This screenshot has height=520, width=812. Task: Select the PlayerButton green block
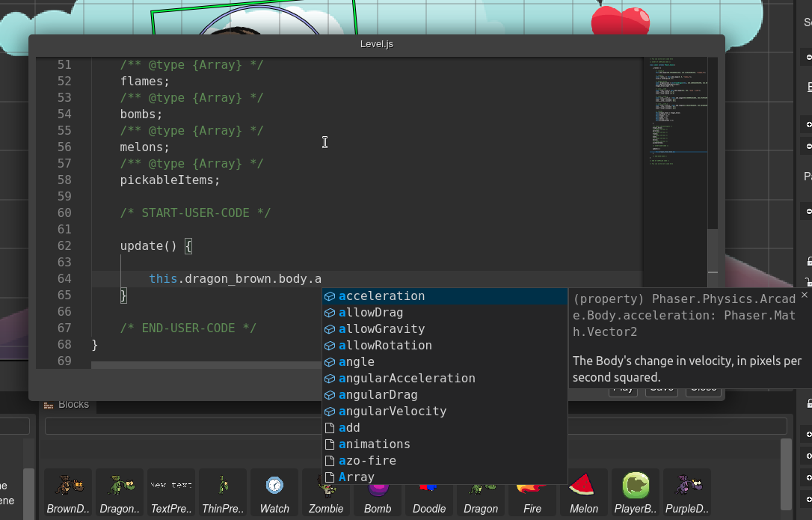tap(636, 492)
